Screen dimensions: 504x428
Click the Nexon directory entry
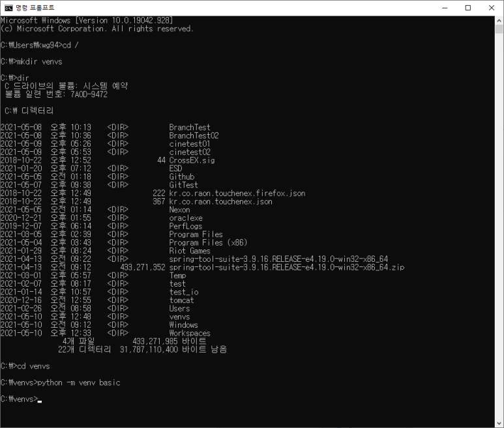[x=180, y=210]
